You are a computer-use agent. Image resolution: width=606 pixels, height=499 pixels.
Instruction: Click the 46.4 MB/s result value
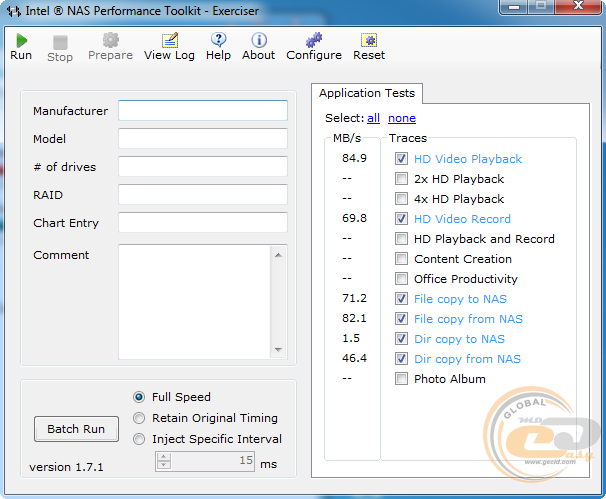point(354,358)
